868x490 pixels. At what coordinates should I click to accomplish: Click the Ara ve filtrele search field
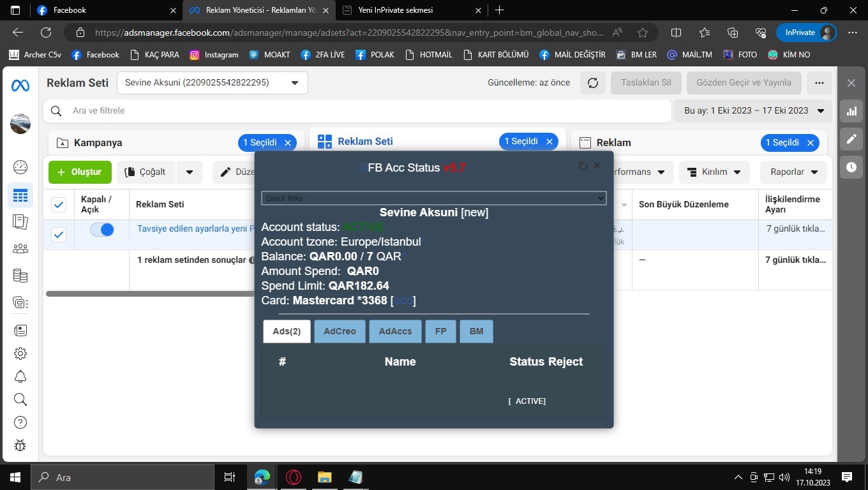coord(357,111)
